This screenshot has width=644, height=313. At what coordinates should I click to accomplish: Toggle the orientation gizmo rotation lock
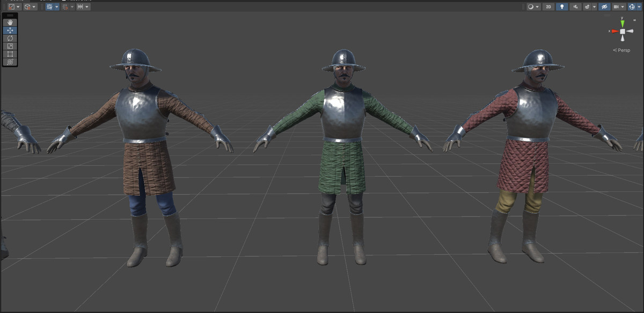tap(634, 20)
